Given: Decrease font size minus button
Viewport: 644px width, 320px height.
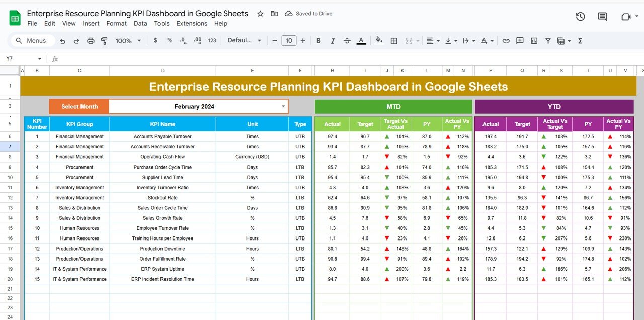Looking at the screenshot, I should tap(274, 41).
